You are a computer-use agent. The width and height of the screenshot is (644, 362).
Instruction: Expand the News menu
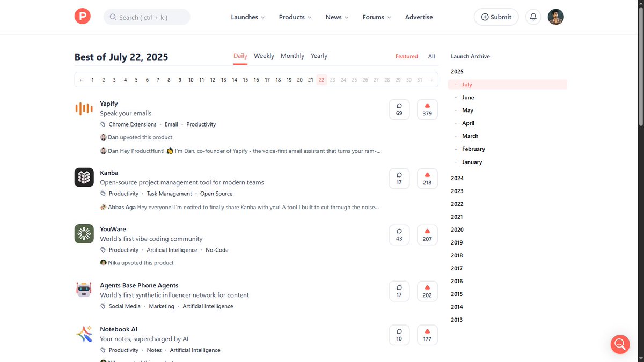point(337,17)
